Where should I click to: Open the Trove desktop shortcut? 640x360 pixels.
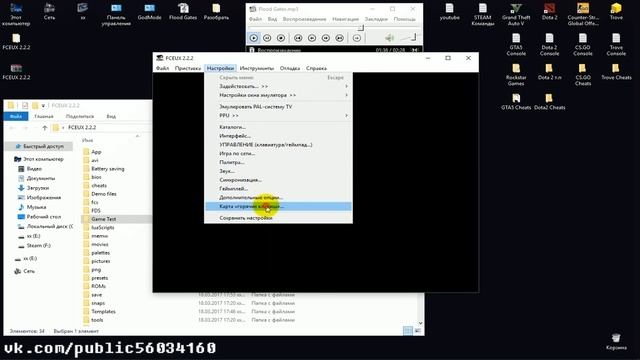coord(616,11)
